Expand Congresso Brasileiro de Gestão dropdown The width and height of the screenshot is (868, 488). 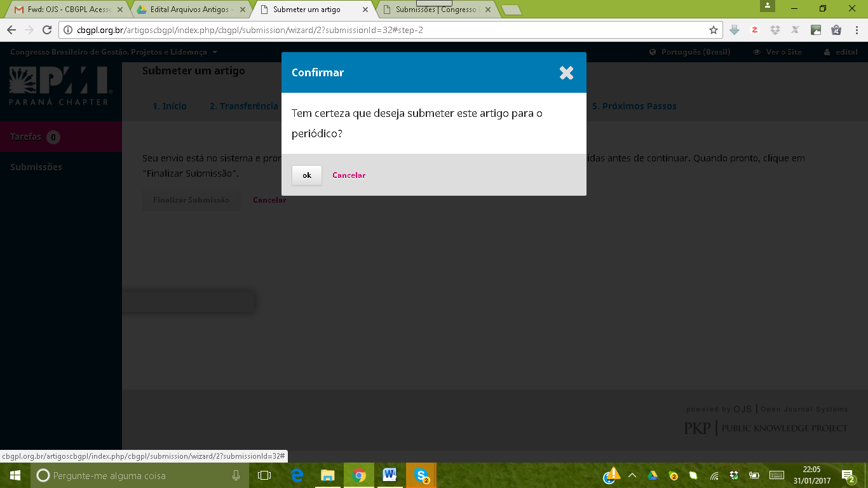(114, 52)
